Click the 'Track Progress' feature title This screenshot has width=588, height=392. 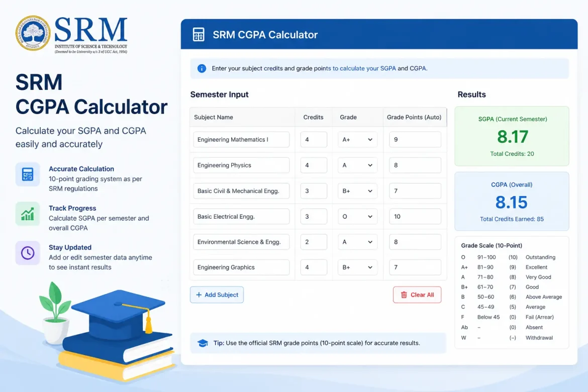click(72, 208)
